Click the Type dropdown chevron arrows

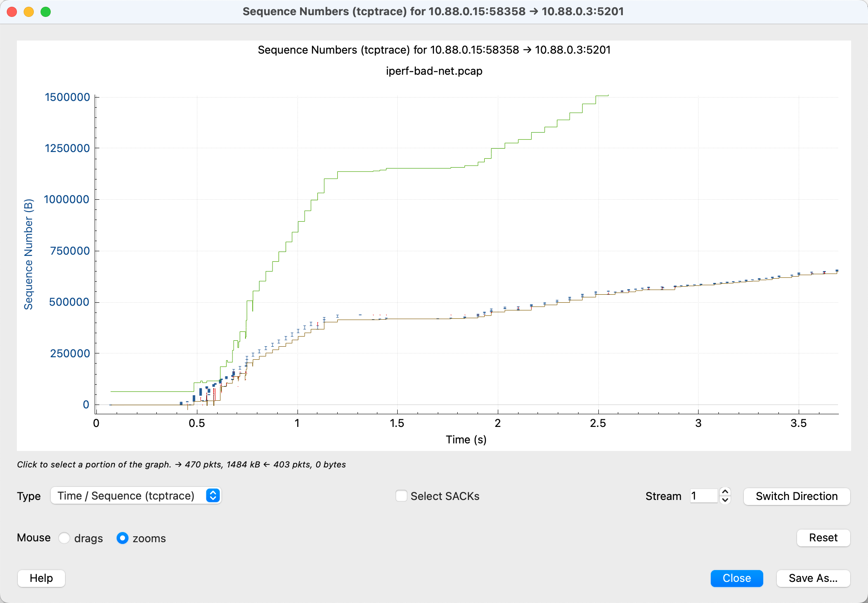213,496
